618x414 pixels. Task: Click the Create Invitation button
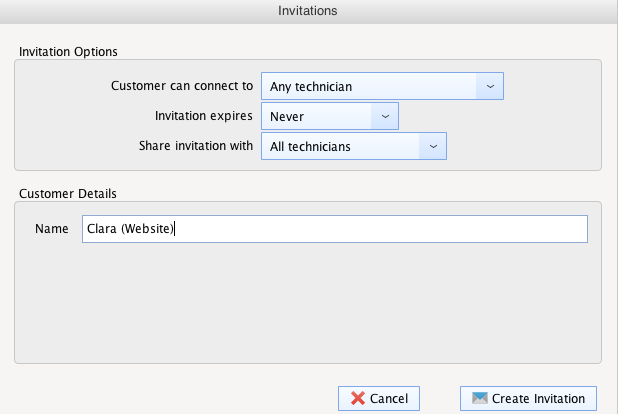tap(528, 398)
